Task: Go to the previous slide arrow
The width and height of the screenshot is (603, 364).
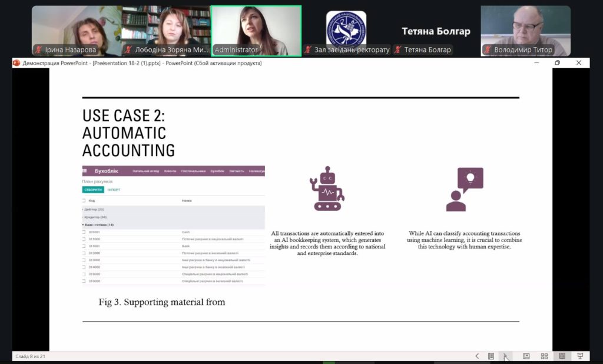Action: click(477, 356)
